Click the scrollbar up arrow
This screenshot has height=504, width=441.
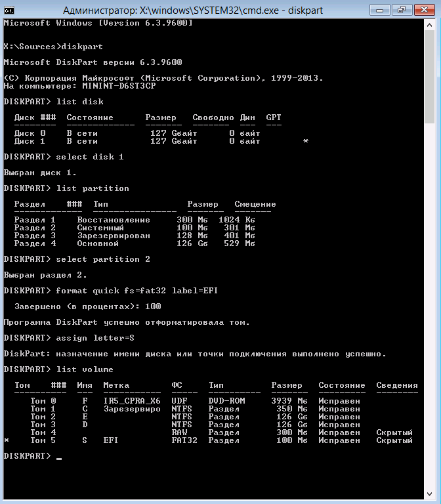[429, 25]
